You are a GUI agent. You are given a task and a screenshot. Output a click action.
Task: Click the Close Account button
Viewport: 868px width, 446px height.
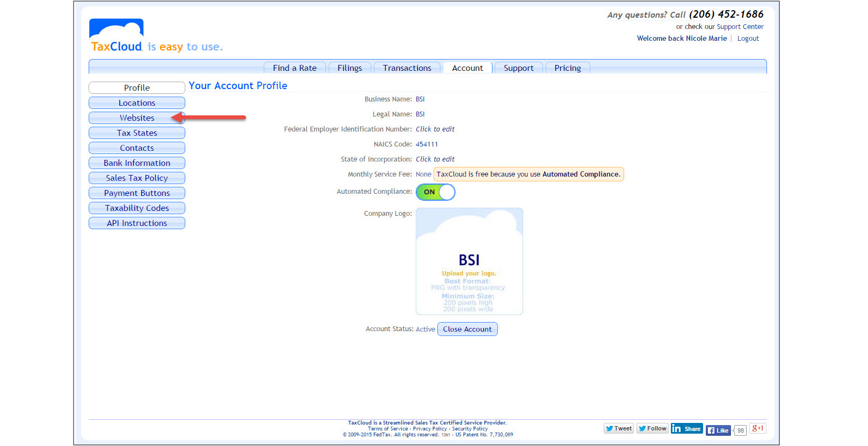(x=467, y=329)
